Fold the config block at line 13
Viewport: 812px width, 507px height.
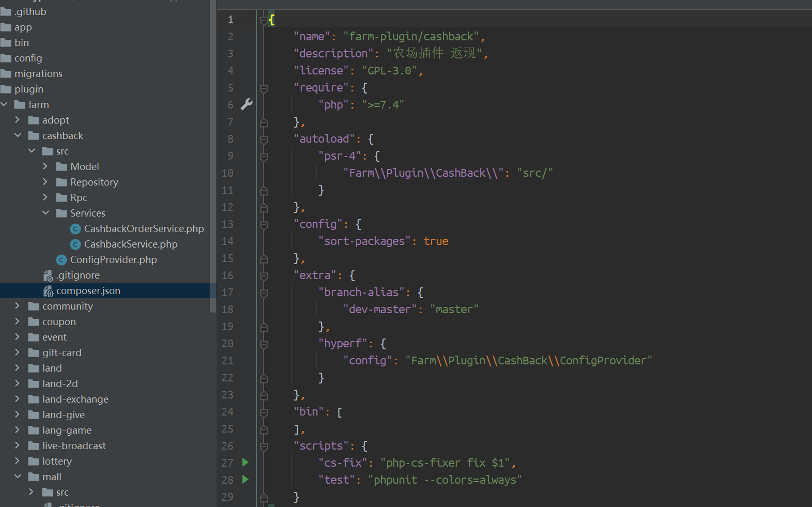264,225
